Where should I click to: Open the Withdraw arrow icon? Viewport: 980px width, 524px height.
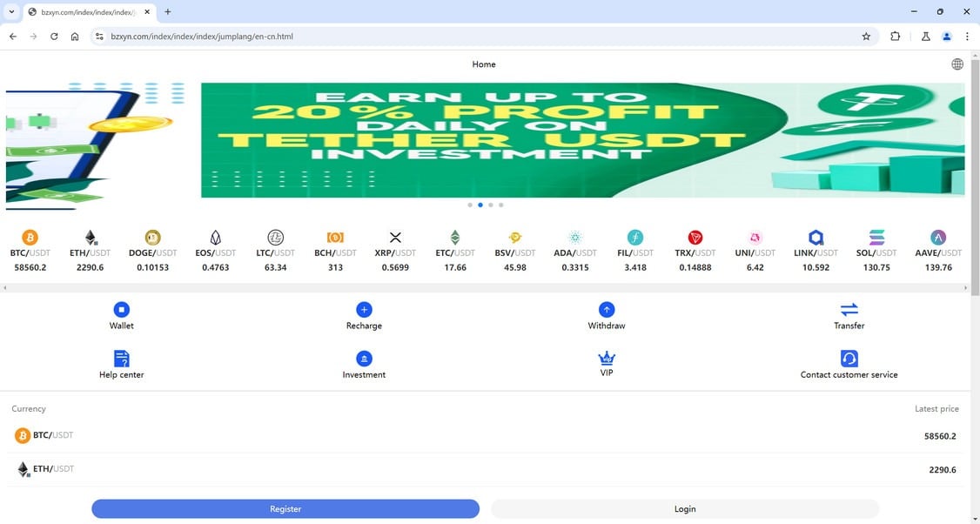(x=607, y=310)
